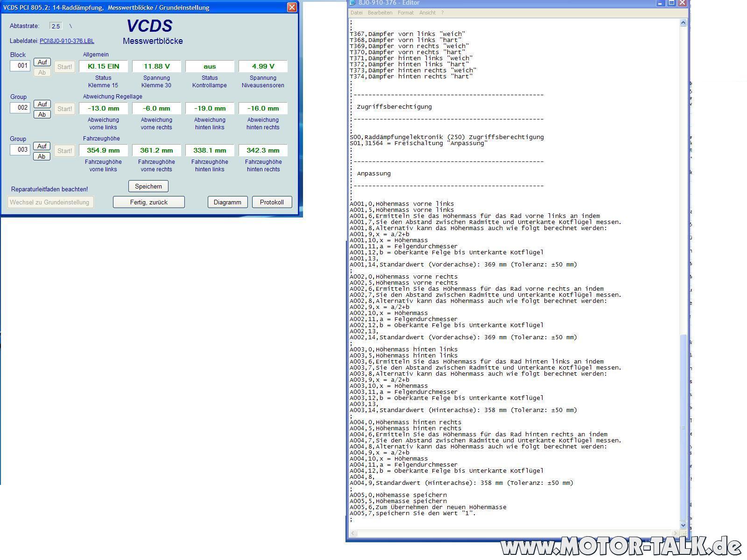Click the Protokoll button
Screen dimensions: 747x560
[x=272, y=202]
